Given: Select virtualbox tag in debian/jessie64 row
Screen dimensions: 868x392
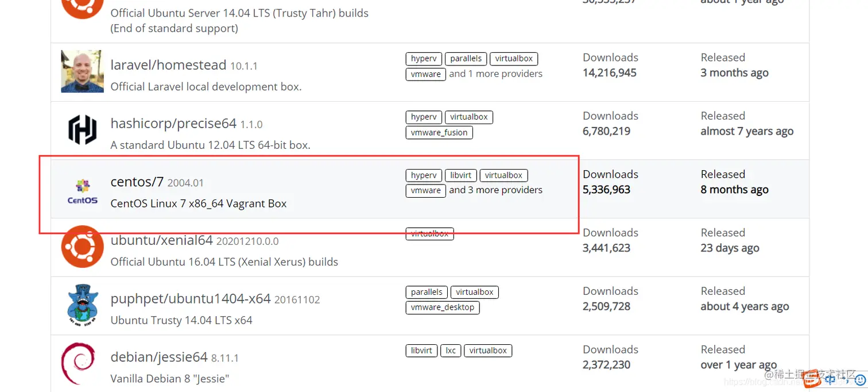Looking at the screenshot, I should [488, 351].
